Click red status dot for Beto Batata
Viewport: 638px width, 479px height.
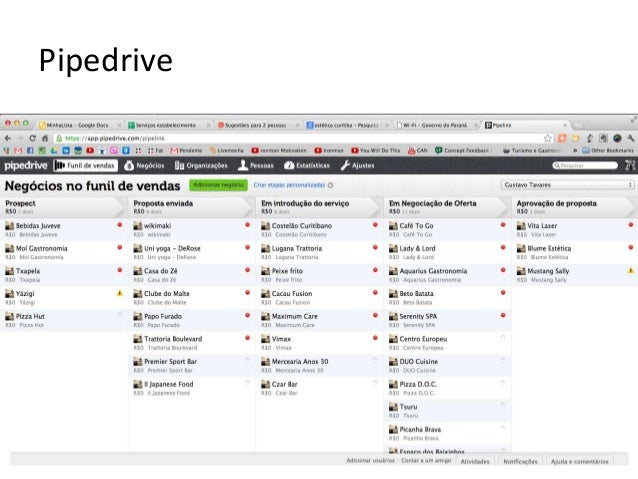coord(503,293)
